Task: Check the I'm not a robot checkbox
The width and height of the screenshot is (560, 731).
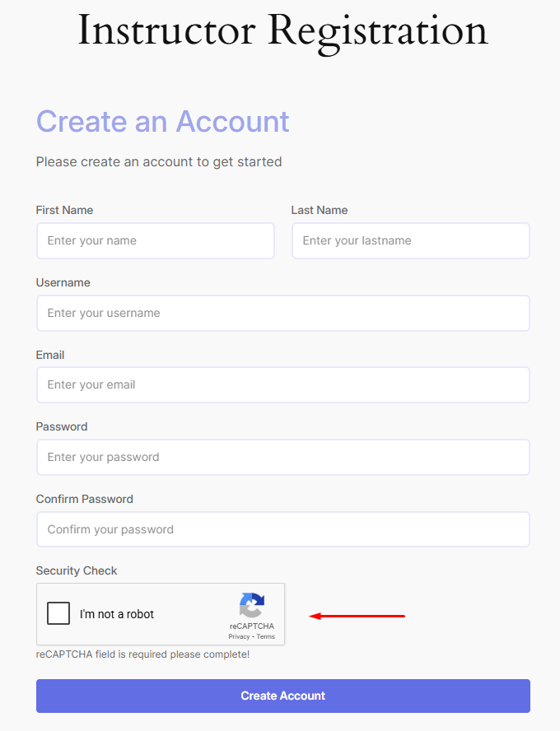Action: point(58,613)
